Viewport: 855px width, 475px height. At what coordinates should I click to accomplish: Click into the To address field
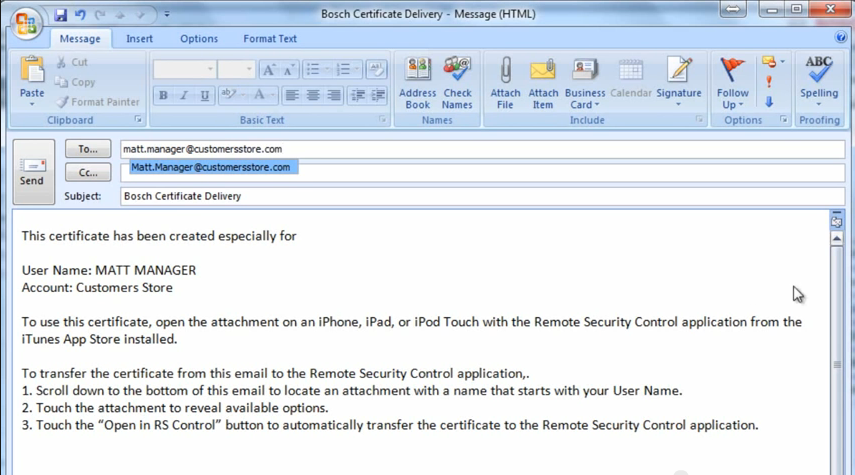[x=483, y=149]
